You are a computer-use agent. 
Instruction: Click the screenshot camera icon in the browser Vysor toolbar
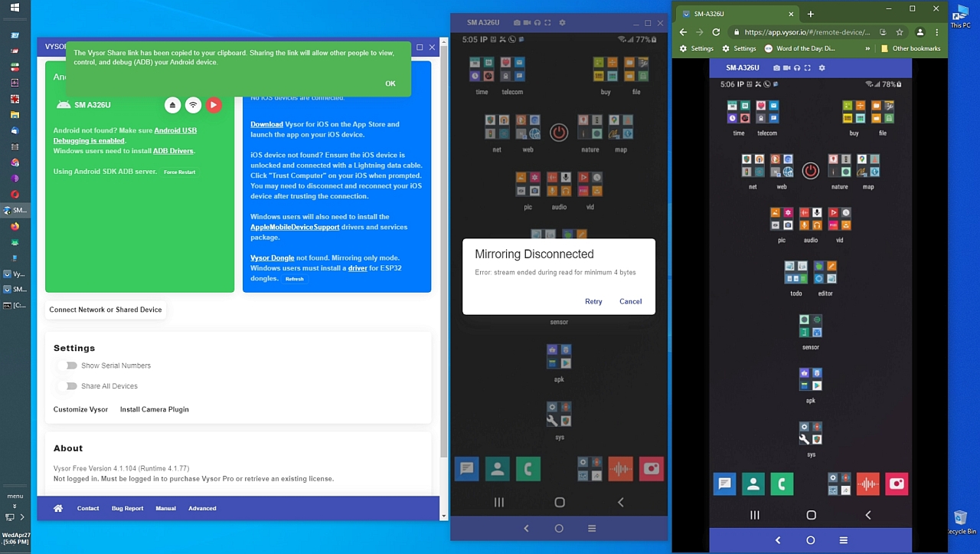777,67
